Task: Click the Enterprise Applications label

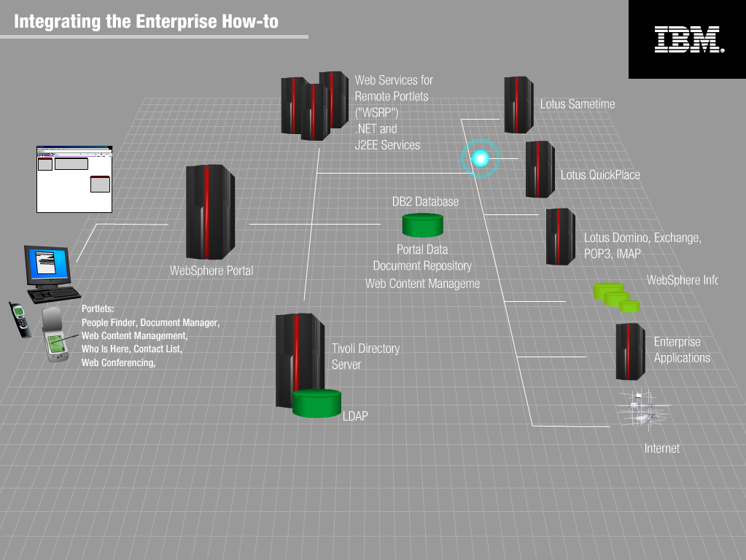Action: pyautogui.click(x=683, y=350)
